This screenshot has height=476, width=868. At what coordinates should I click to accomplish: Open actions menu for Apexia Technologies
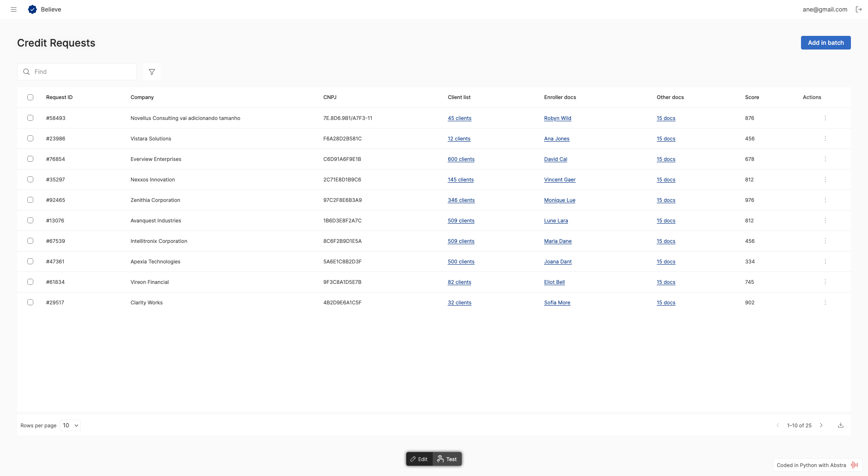(825, 261)
